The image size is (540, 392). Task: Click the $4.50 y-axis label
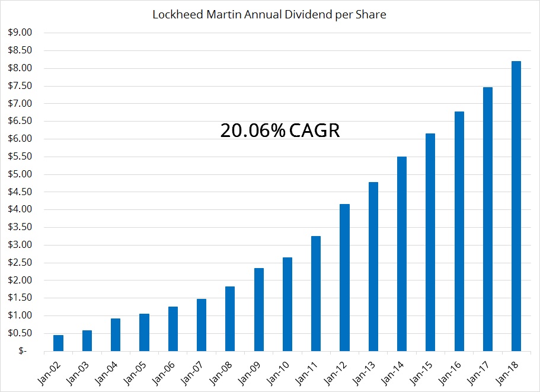(x=20, y=192)
